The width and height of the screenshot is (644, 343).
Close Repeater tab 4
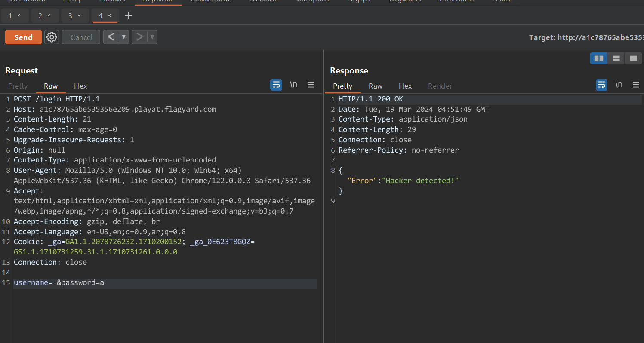click(109, 15)
